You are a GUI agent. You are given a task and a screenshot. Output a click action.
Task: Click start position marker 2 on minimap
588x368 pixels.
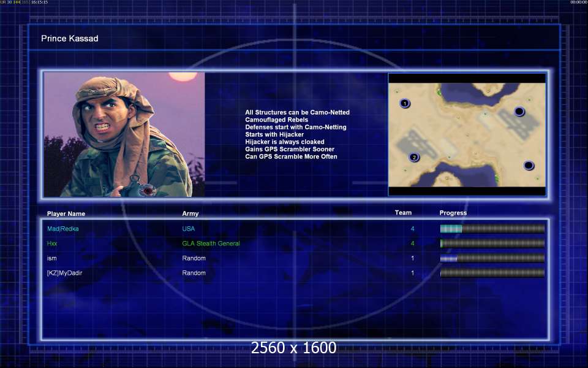click(x=414, y=158)
